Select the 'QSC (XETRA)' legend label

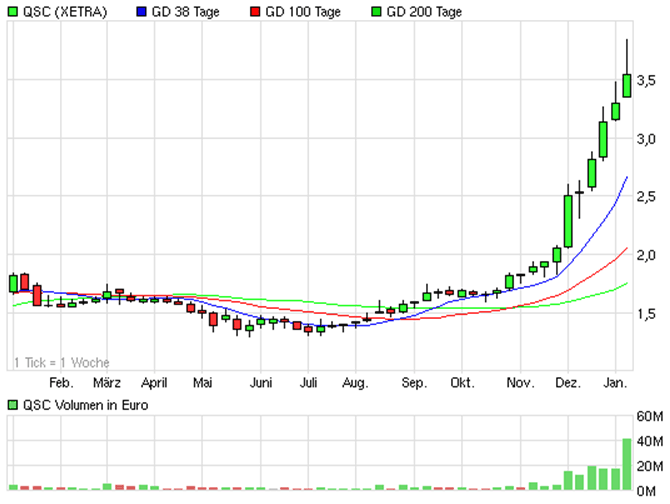point(65,12)
